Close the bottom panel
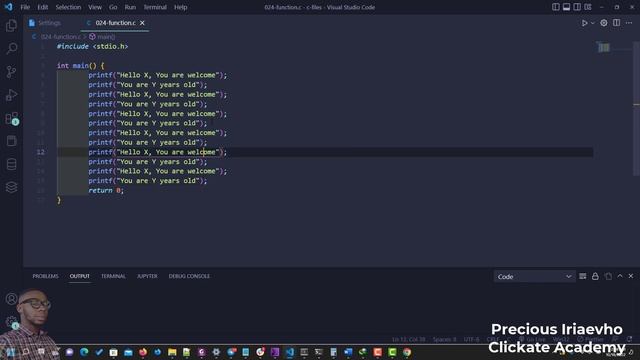 631,276
